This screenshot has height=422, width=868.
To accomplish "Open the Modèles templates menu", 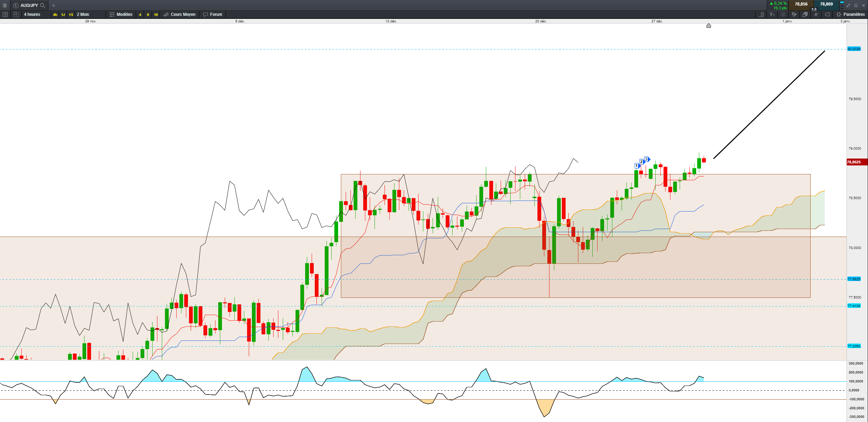I will pos(121,14).
